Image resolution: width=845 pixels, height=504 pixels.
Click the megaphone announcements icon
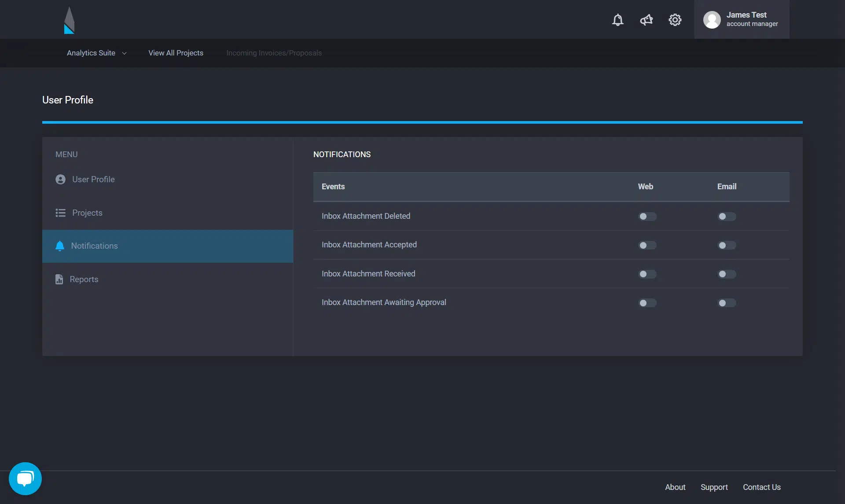pos(646,20)
